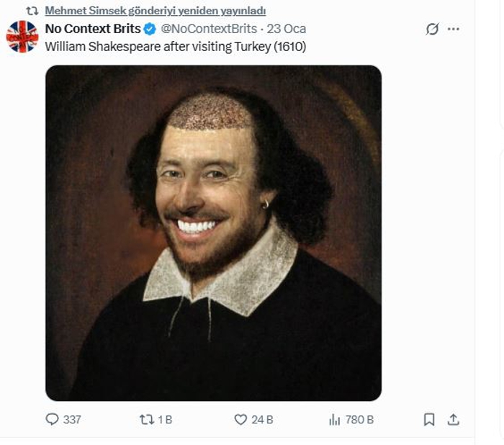Click the 337 replies count
The height and width of the screenshot is (445, 504).
(x=72, y=419)
